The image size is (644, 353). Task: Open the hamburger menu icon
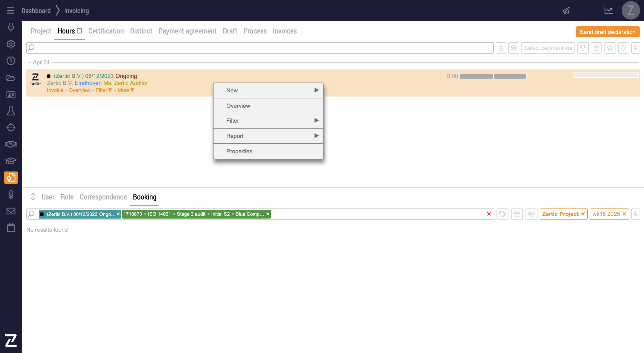coord(10,11)
